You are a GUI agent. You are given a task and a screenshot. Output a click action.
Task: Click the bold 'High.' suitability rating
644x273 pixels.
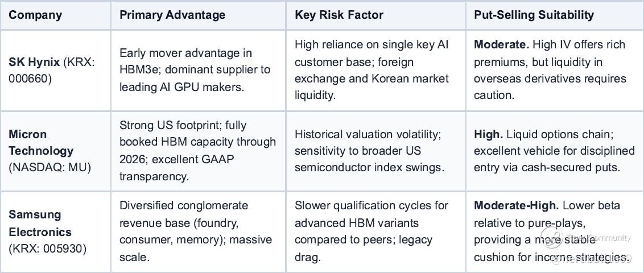tap(488, 134)
